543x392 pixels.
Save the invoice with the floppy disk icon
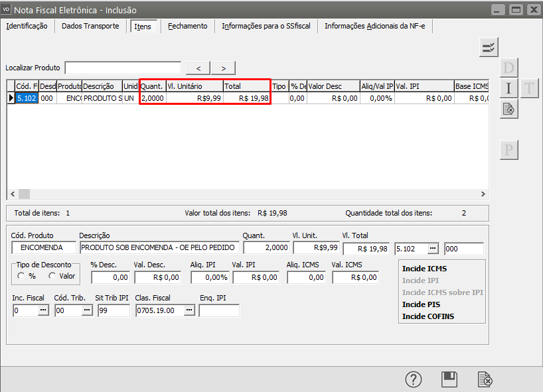(449, 379)
